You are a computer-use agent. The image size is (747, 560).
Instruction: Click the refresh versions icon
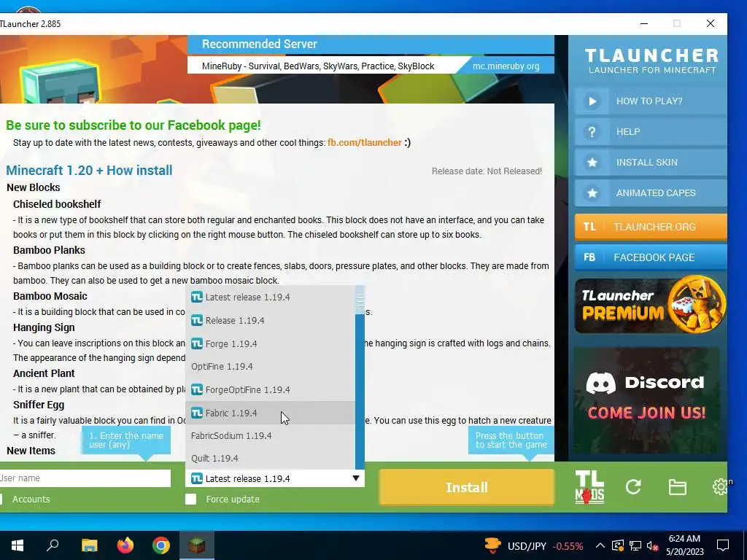(x=633, y=486)
